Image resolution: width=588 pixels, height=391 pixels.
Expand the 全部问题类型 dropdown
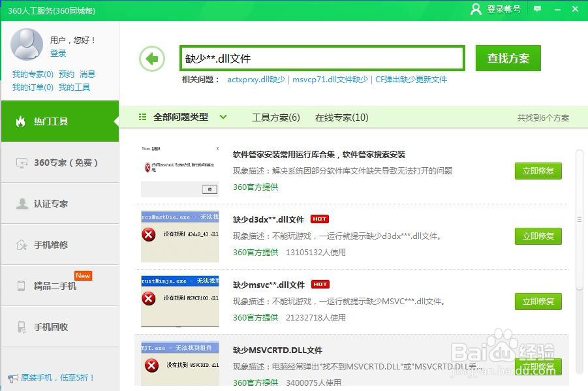pyautogui.click(x=223, y=117)
